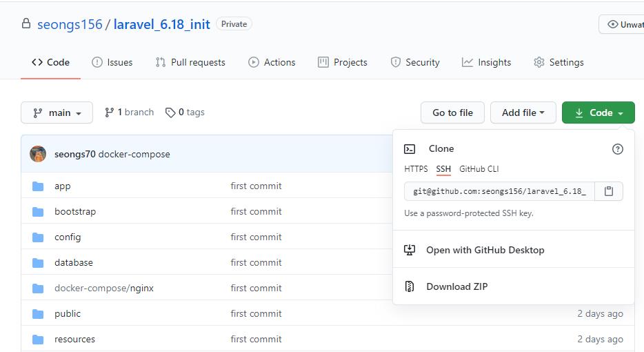The image size is (644, 352).
Task: Open the Pull requests tab
Action: point(190,62)
